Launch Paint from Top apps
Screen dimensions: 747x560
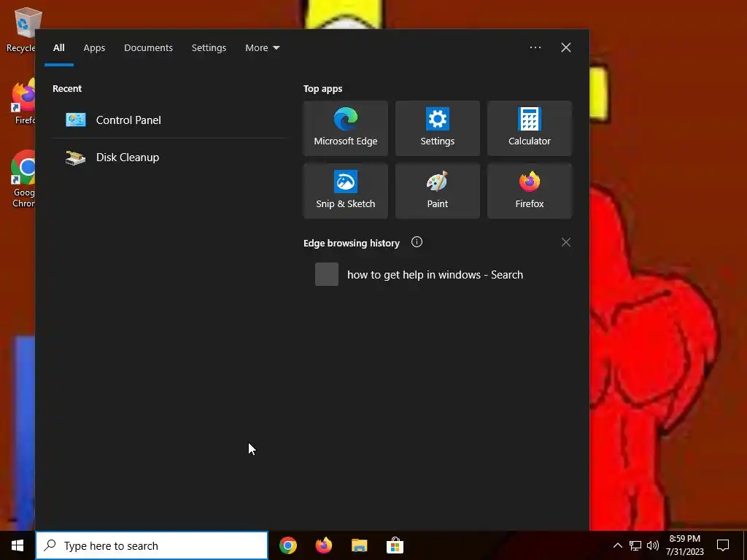tap(438, 191)
